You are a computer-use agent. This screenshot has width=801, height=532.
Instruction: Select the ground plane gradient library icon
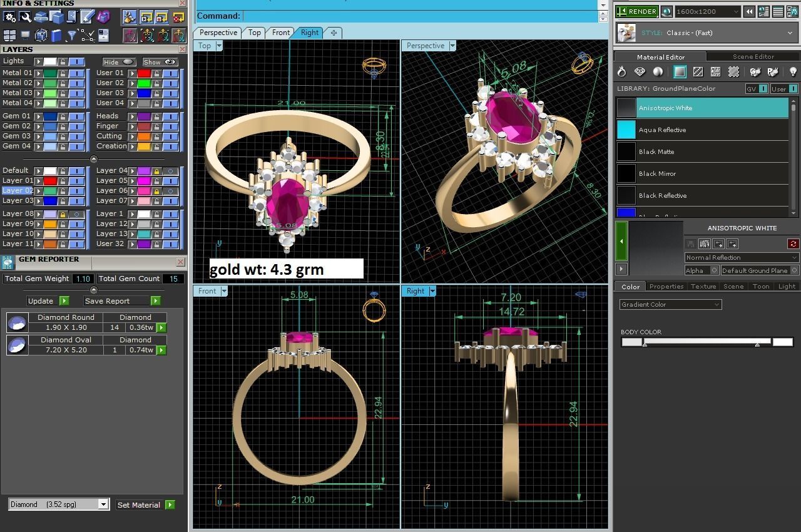click(680, 72)
